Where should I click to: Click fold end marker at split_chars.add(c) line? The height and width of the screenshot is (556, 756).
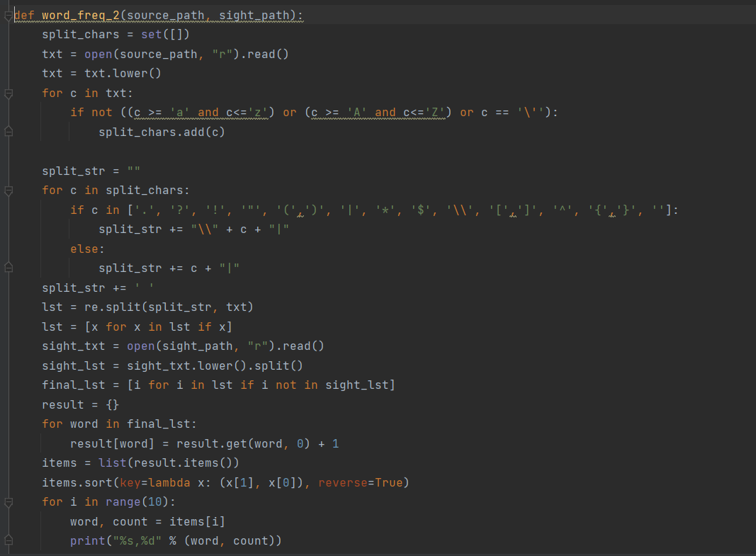point(9,132)
